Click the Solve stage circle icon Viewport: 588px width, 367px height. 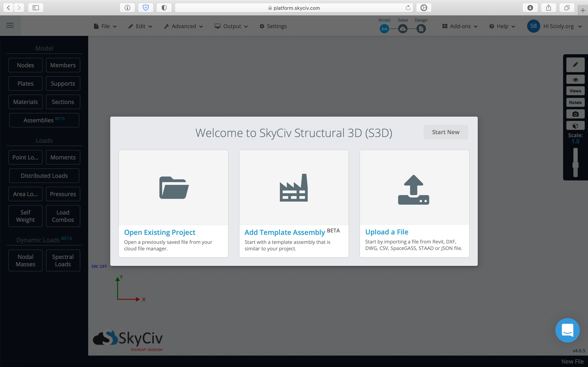pyautogui.click(x=403, y=29)
